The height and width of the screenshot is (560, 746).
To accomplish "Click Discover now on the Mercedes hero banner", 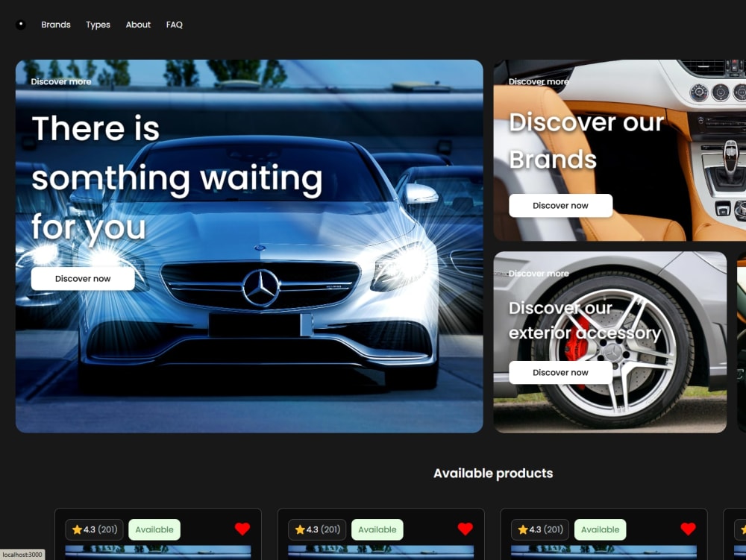I will pyautogui.click(x=83, y=279).
